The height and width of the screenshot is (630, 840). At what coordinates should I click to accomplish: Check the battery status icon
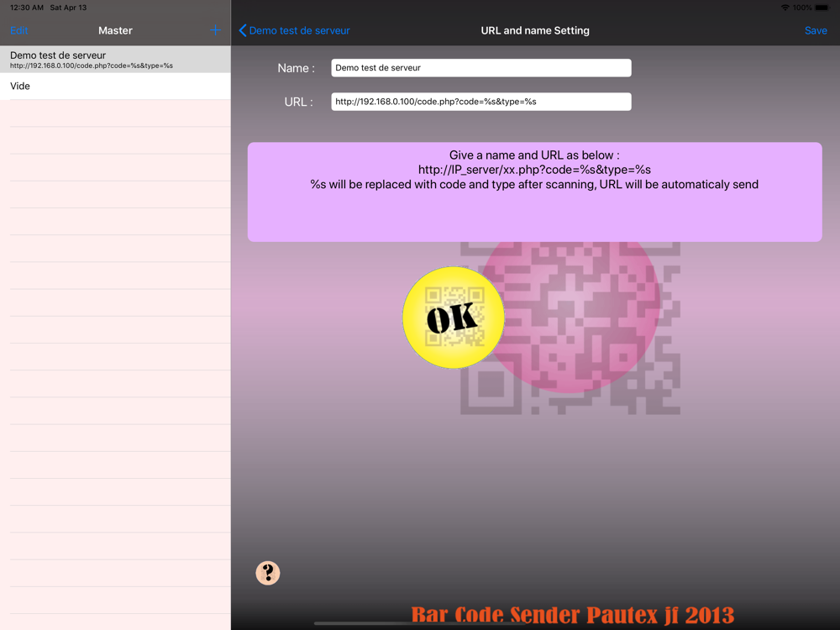(x=822, y=8)
